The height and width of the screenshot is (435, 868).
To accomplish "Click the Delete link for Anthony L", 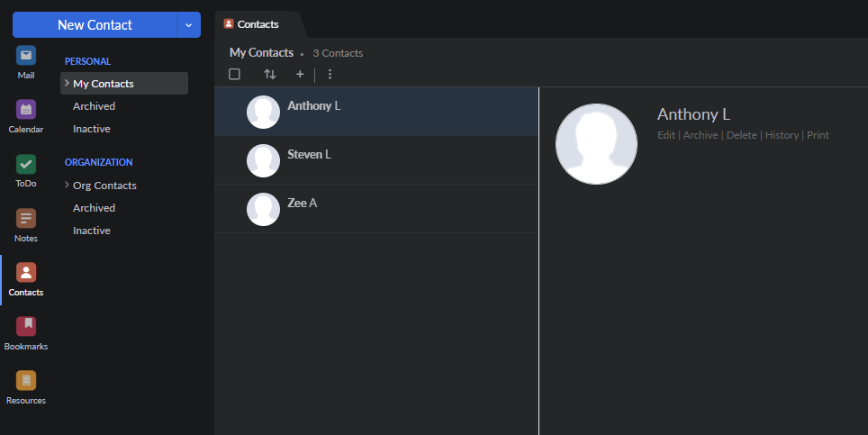I will tap(741, 135).
